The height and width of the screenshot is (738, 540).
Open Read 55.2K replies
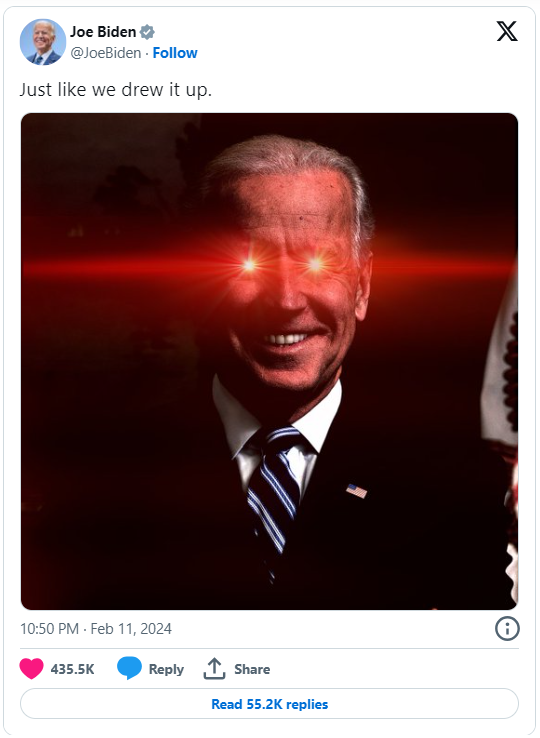(x=269, y=704)
